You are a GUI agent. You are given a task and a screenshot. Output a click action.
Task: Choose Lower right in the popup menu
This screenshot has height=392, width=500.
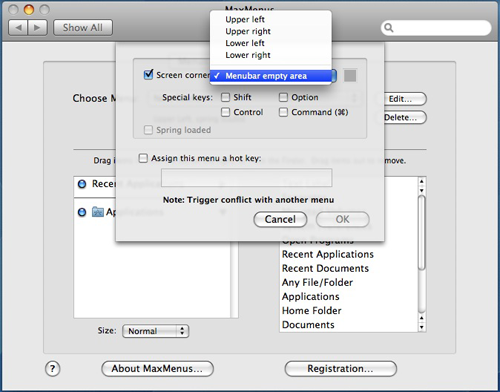pyautogui.click(x=271, y=55)
